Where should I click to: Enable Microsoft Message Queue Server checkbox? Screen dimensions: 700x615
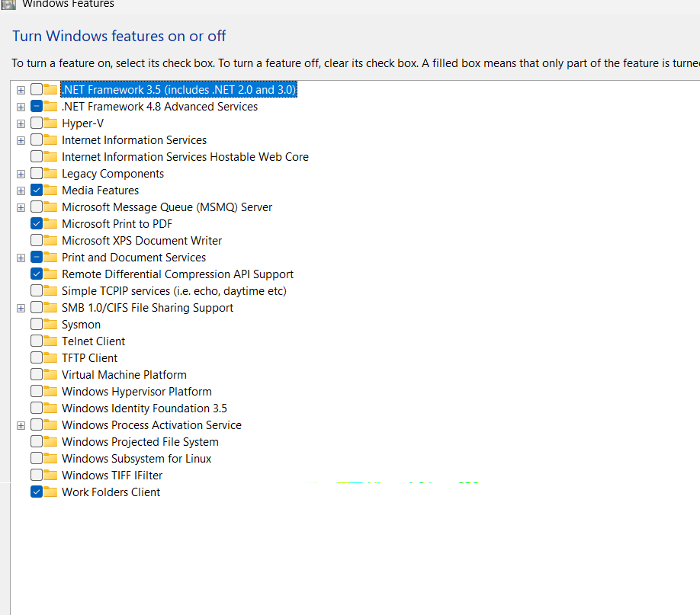[x=37, y=207]
